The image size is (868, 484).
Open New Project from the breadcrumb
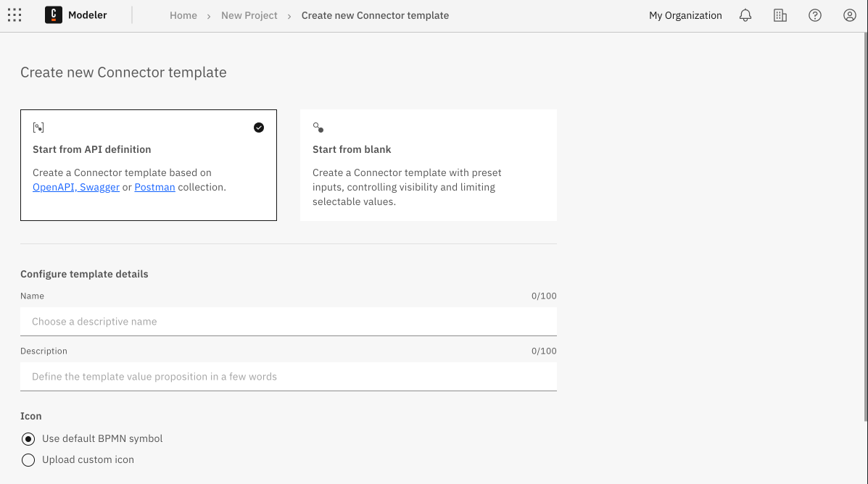click(x=249, y=14)
